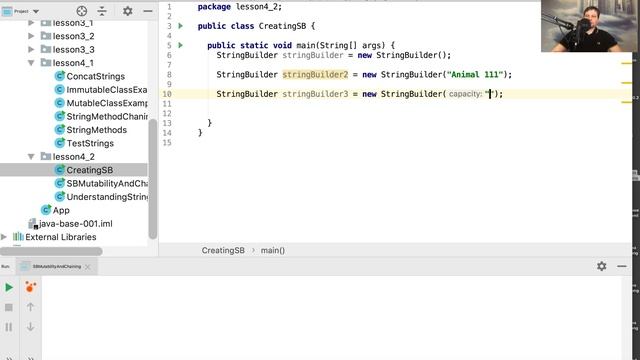
Task: Expand External Libraries node
Action: tap(4, 237)
